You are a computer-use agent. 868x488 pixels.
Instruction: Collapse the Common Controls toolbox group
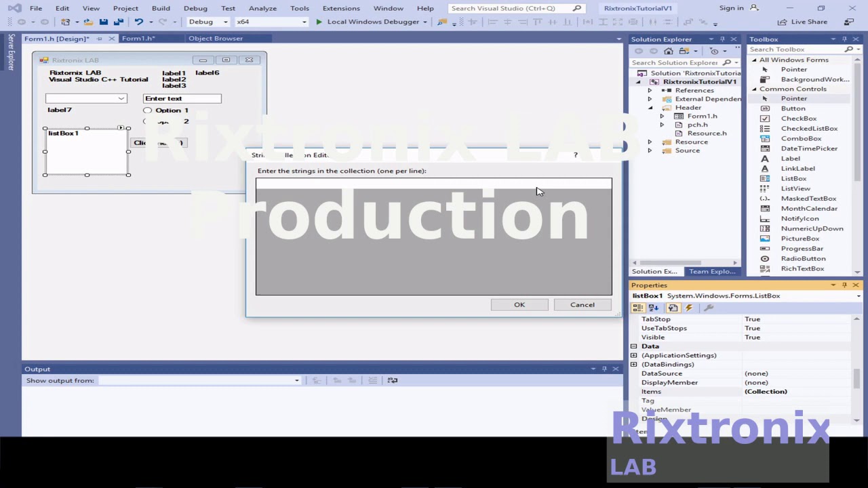[754, 89]
